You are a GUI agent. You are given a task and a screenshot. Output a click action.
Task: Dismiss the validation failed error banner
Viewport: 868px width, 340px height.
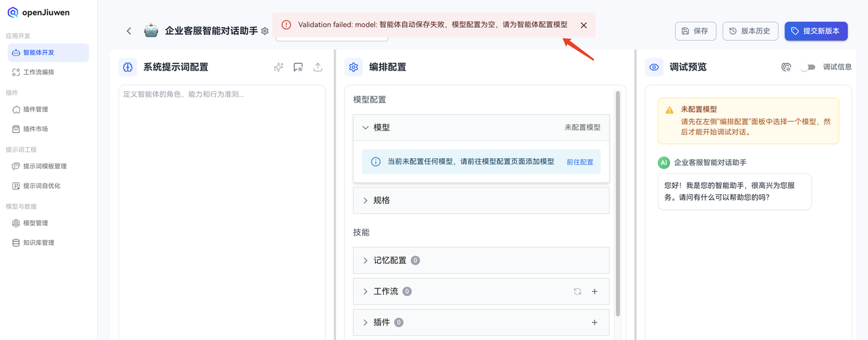[584, 25]
